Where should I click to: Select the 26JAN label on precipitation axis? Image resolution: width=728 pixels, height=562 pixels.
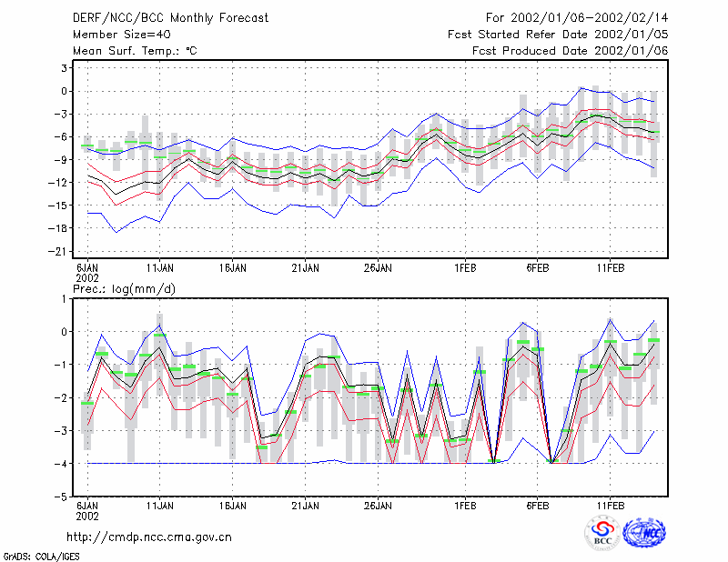(378, 506)
